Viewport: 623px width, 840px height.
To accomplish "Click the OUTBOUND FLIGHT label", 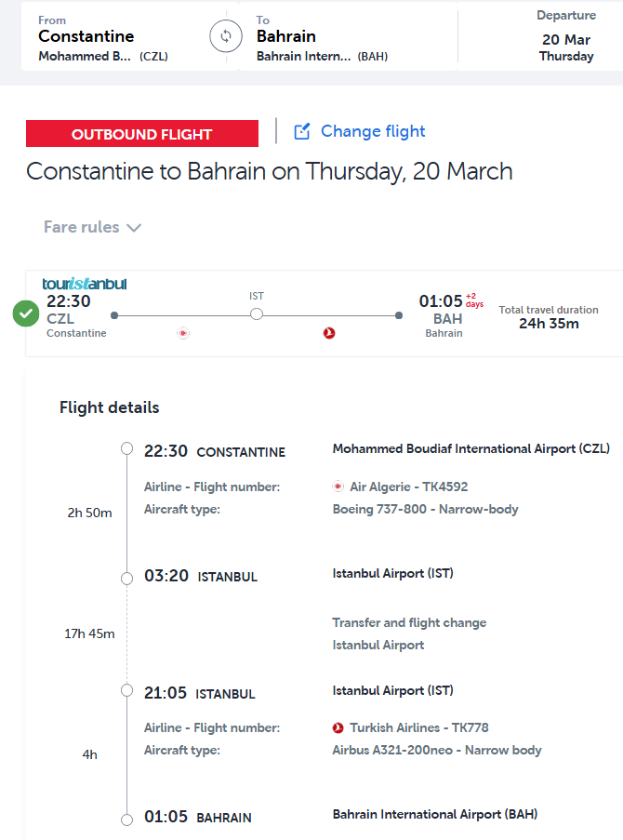I will tap(142, 134).
